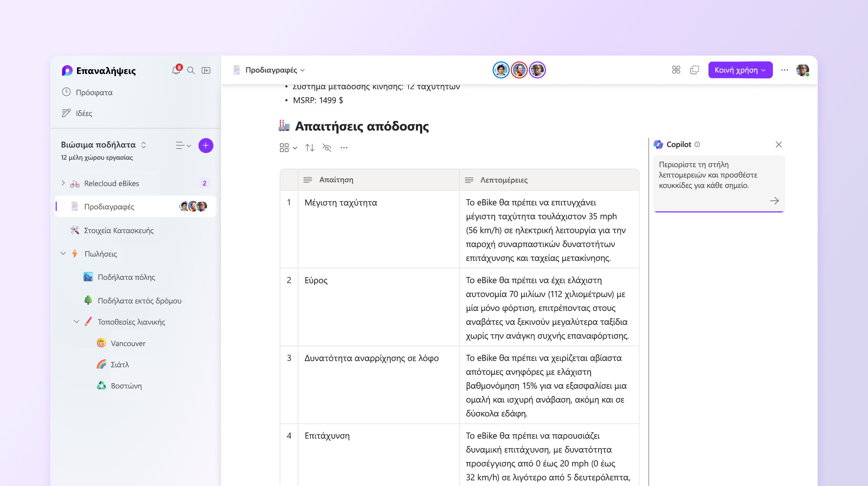868x486 pixels.
Task: Open the more options ellipsis in header
Action: pyautogui.click(x=785, y=70)
